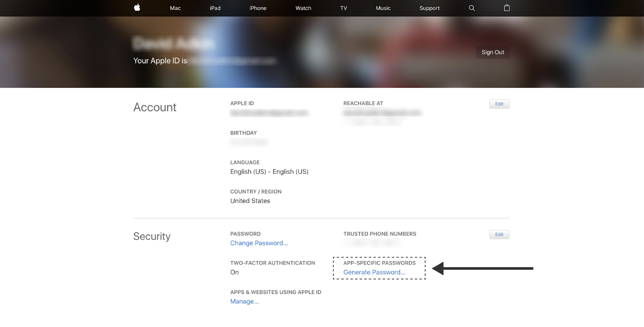The height and width of the screenshot is (327, 644).
Task: Navigate to the TV section
Action: 343,8
